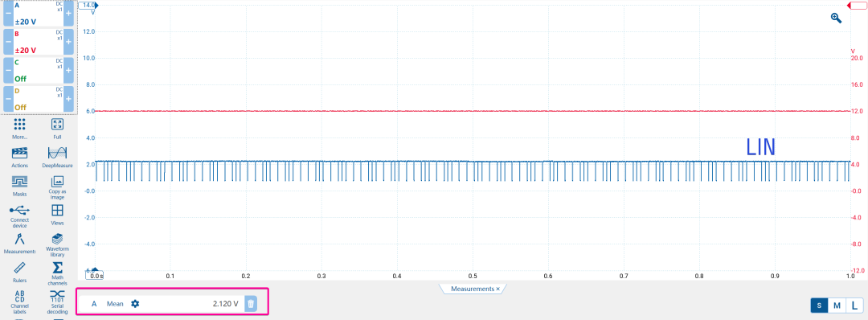Decrease channel D range with minus
The width and height of the screenshot is (868, 320).
[8, 99]
